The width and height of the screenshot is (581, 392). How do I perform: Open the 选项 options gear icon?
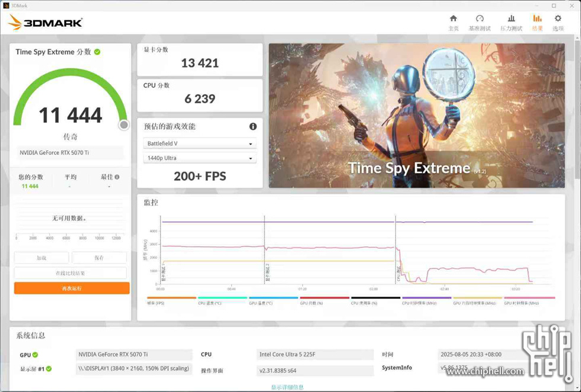click(x=558, y=18)
